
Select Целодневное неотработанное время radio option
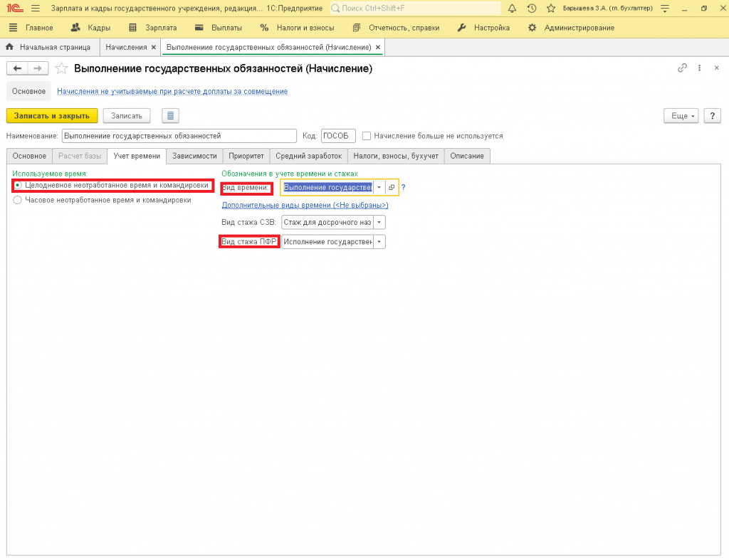pos(18,185)
